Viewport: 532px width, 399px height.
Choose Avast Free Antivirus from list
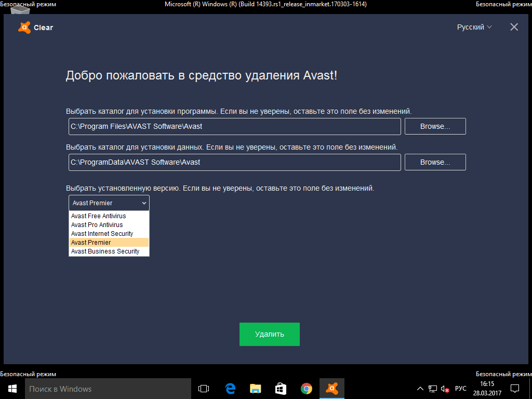[109, 216]
